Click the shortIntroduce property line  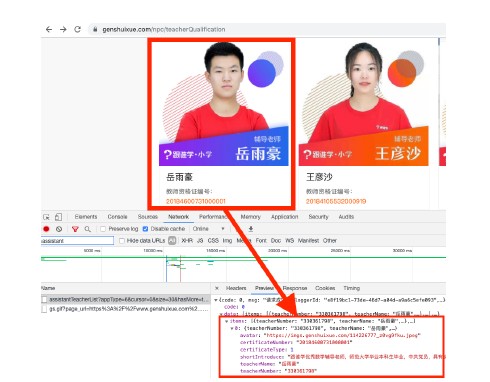coord(342,357)
